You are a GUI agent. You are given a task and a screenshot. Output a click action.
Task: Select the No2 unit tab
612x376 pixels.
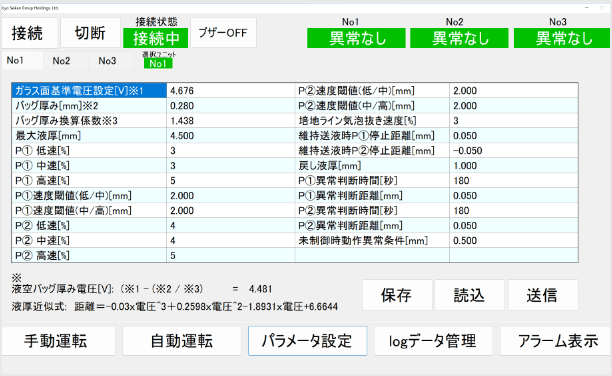coord(66,61)
